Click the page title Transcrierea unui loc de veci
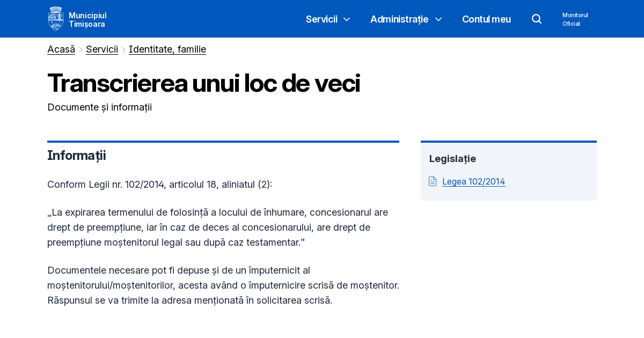Viewport: 644px width, 338px height. pyautogui.click(x=203, y=82)
